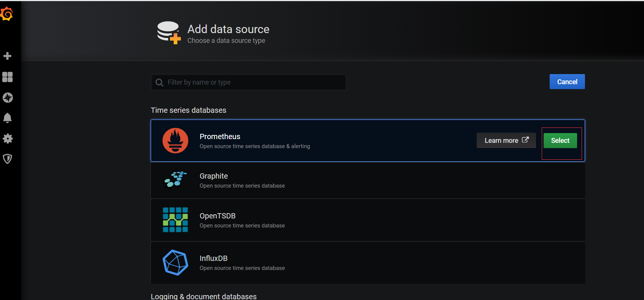Click the magnifier icon in filter box
The height and width of the screenshot is (300, 644).
(159, 82)
